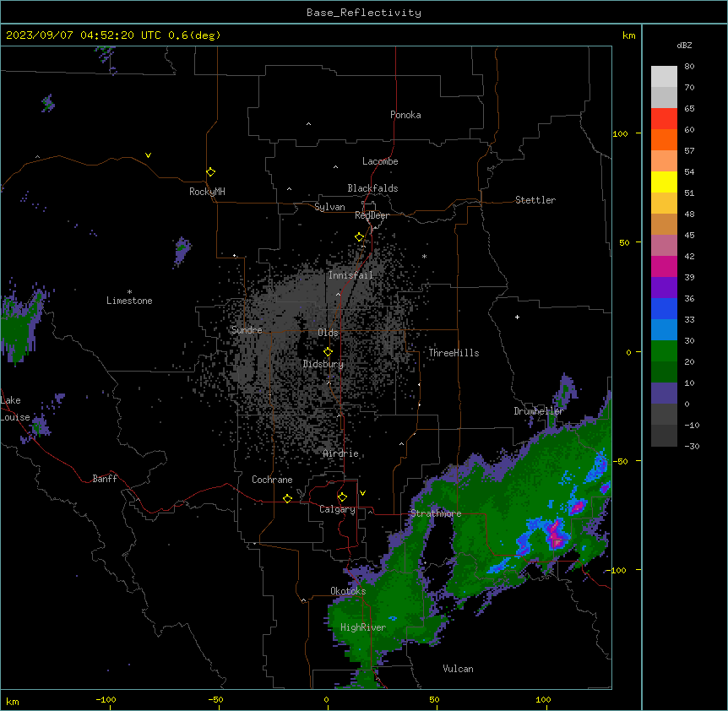
Task: Click the Okotoks label
Action: click(348, 591)
